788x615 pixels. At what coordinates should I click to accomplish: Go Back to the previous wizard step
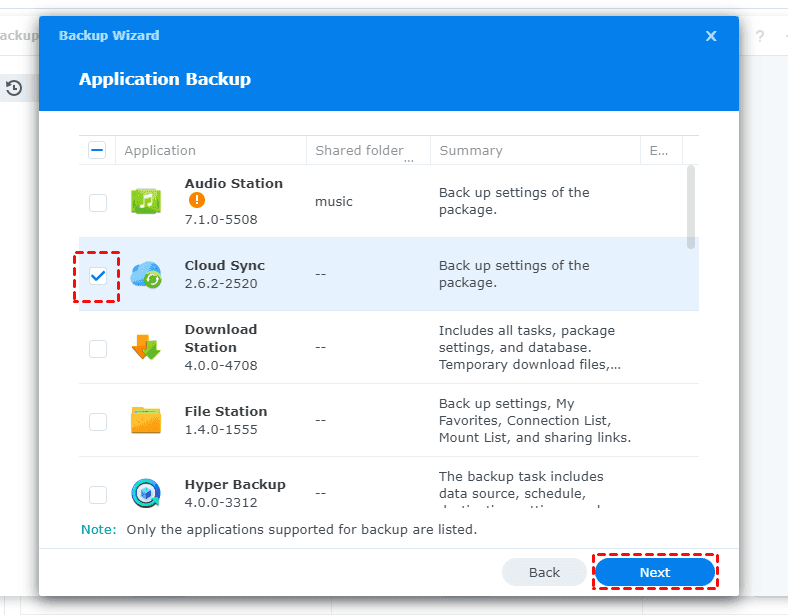544,572
